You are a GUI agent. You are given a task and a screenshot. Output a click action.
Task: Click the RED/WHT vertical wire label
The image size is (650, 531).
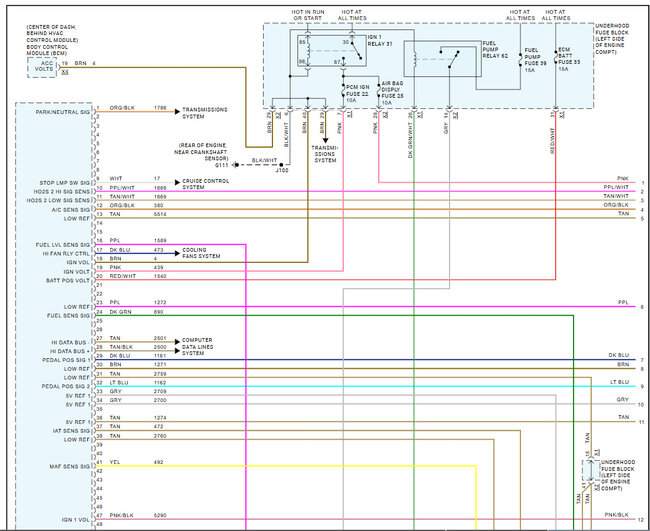pyautogui.click(x=552, y=141)
